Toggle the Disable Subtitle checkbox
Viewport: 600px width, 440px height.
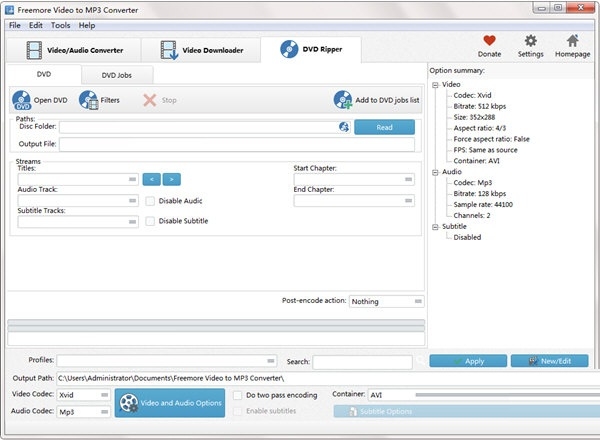[x=150, y=221]
